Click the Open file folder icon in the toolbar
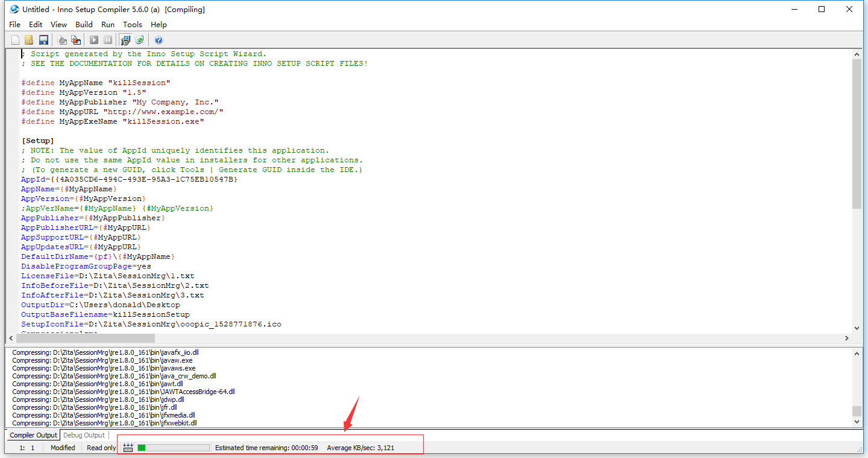Image resolution: width=868 pixels, height=458 pixels. 29,40
